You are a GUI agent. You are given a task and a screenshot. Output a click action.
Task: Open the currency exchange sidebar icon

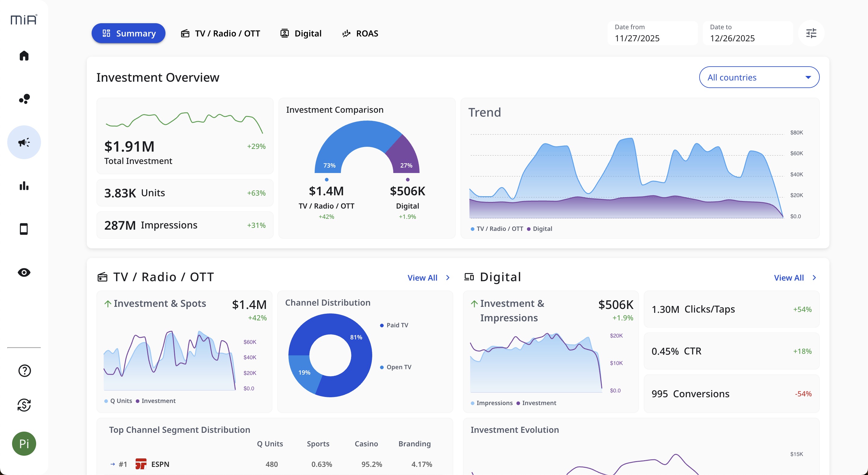click(24, 404)
